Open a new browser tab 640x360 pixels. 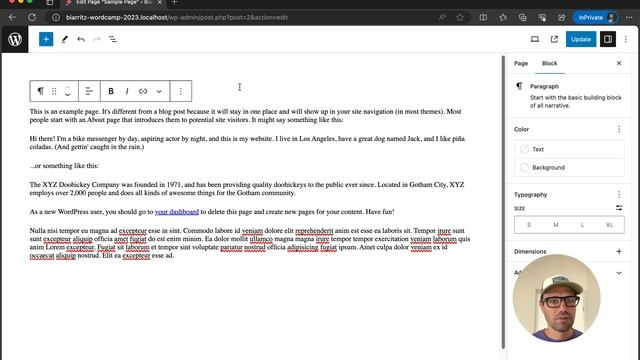pos(174,2)
